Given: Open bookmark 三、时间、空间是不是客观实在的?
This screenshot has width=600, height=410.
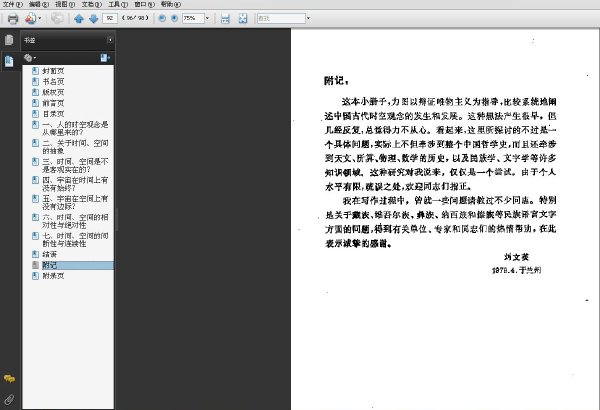Looking at the screenshot, I should [75, 165].
